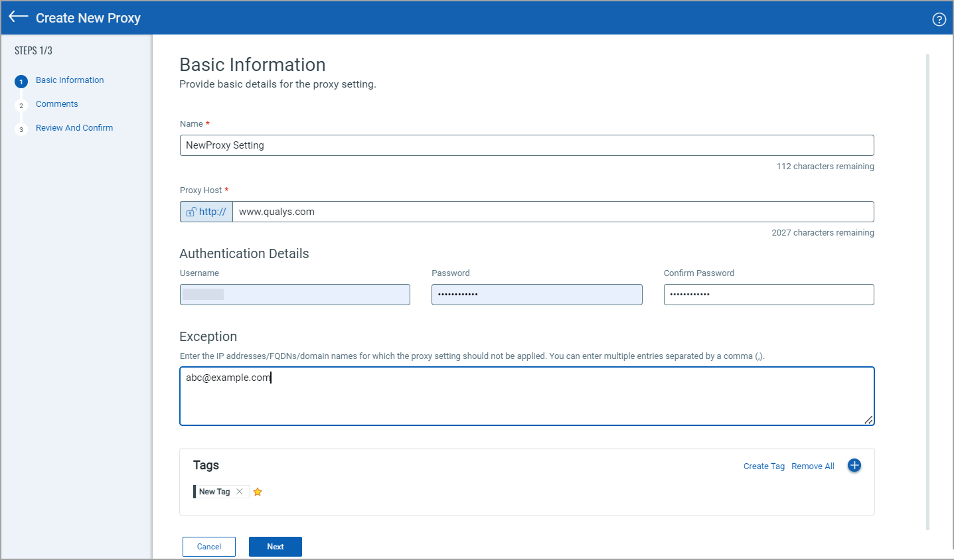Click step 1 circle indicator
Viewport: 954px width, 560px height.
(x=21, y=82)
